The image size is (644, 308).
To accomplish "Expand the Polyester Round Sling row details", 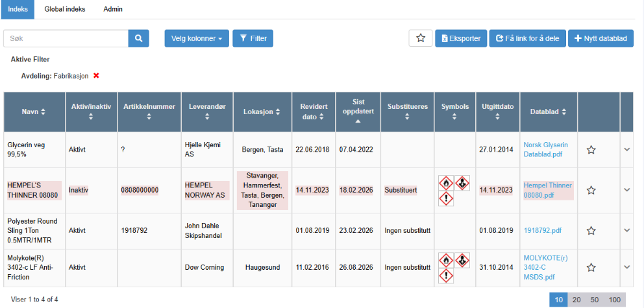I will (x=626, y=230).
